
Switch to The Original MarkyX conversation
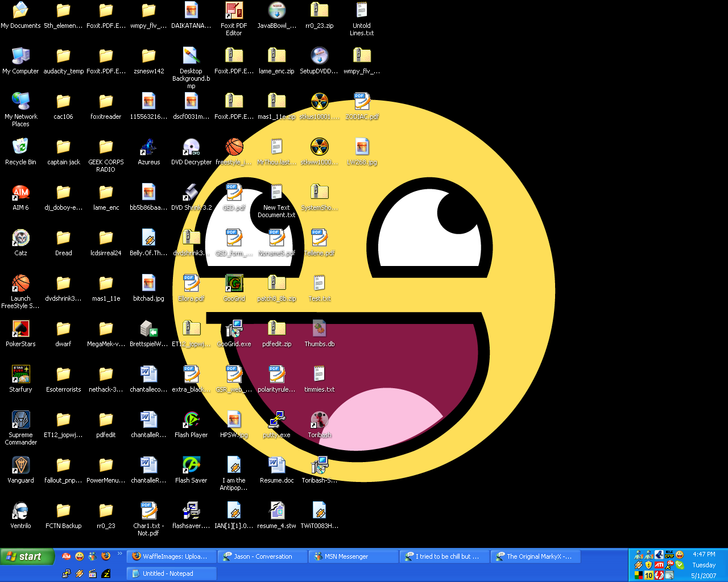click(535, 556)
